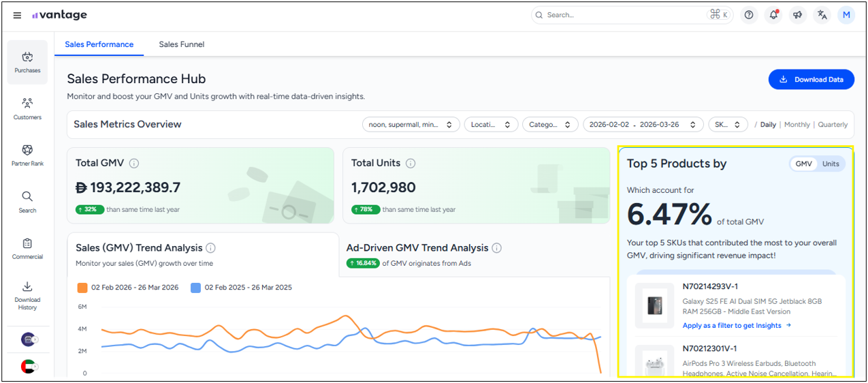Open the language translation icon
The image size is (868, 383).
822,15
